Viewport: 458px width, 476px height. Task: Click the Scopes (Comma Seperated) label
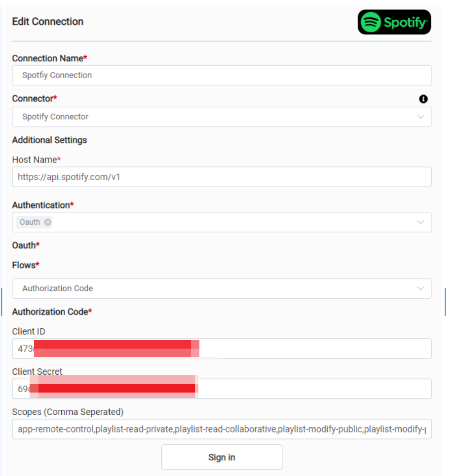coord(68,412)
